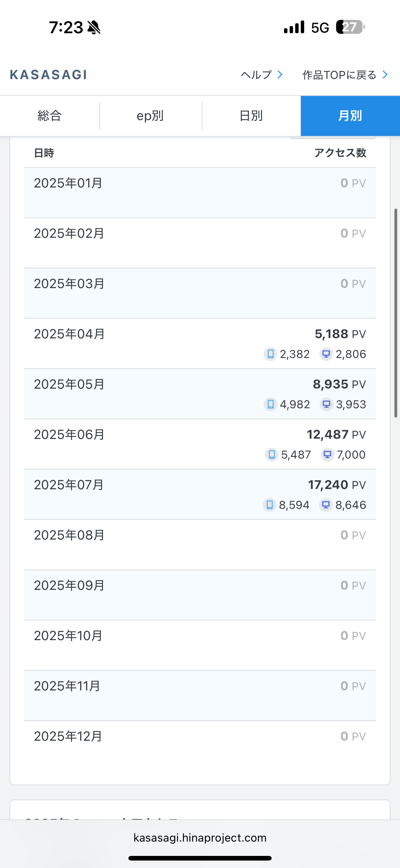
Task: Click the KASASAGI logo
Action: pos(48,75)
